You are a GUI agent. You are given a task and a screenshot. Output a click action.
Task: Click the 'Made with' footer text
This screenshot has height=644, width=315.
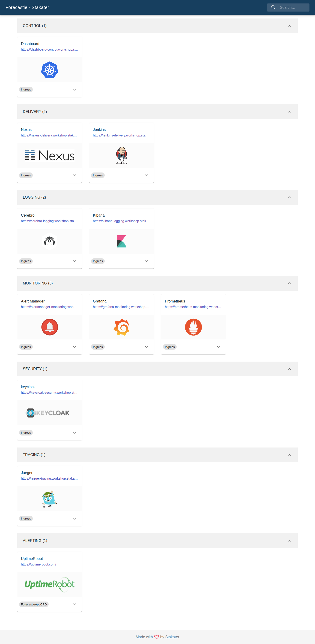[x=144, y=637]
